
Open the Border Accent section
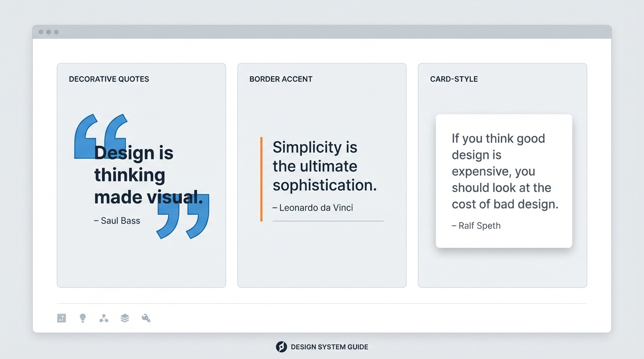(x=281, y=79)
